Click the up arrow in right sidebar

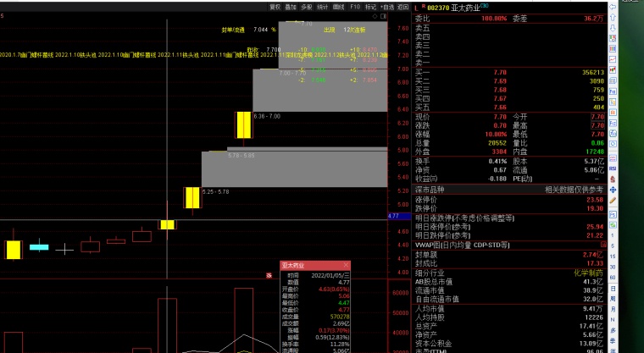point(613,18)
